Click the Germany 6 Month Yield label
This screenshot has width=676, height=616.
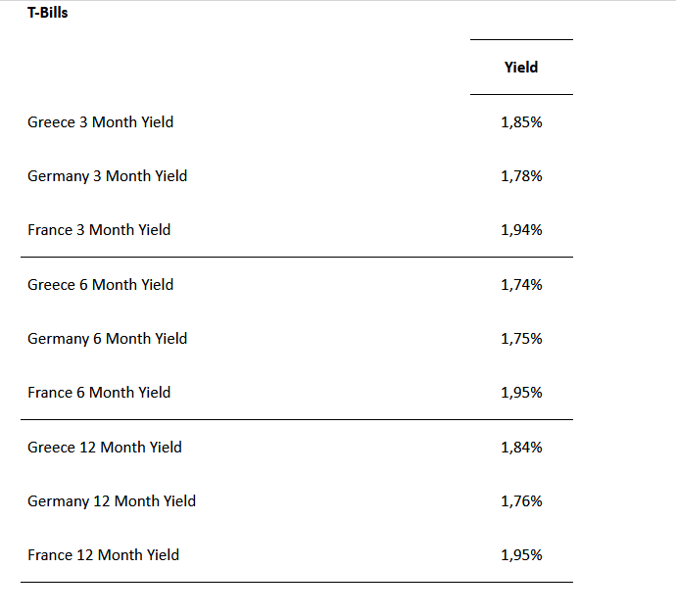point(107,339)
